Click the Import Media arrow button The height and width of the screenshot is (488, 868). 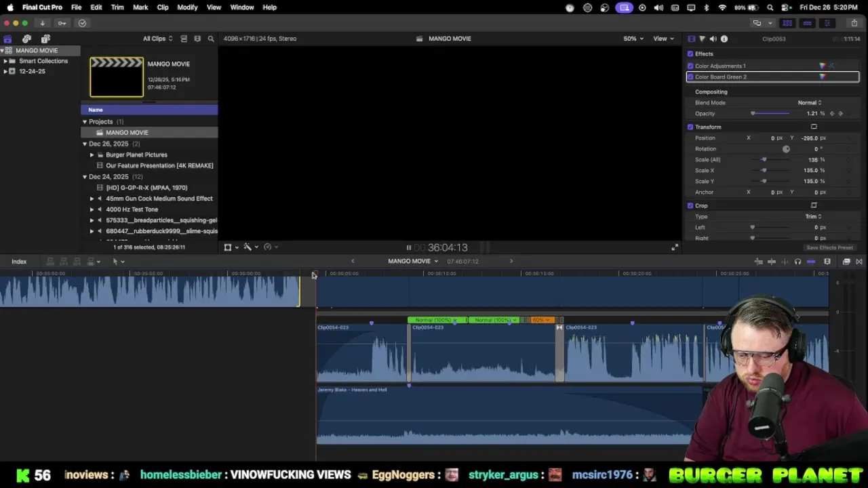point(42,23)
